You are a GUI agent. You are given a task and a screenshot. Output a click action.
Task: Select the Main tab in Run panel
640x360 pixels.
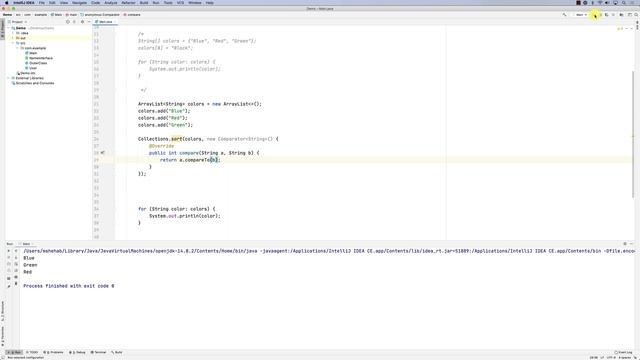tap(26, 244)
